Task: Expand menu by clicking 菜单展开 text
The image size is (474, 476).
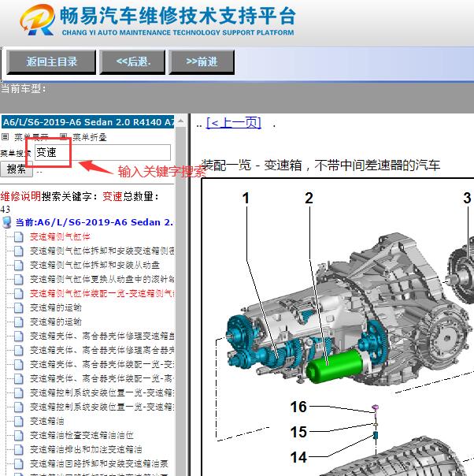Action: 31,137
